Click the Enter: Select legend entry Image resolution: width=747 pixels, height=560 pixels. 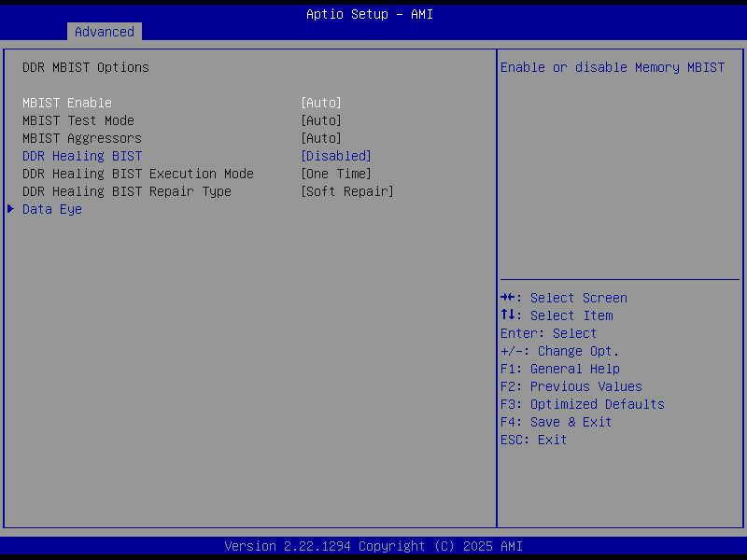[x=546, y=333]
